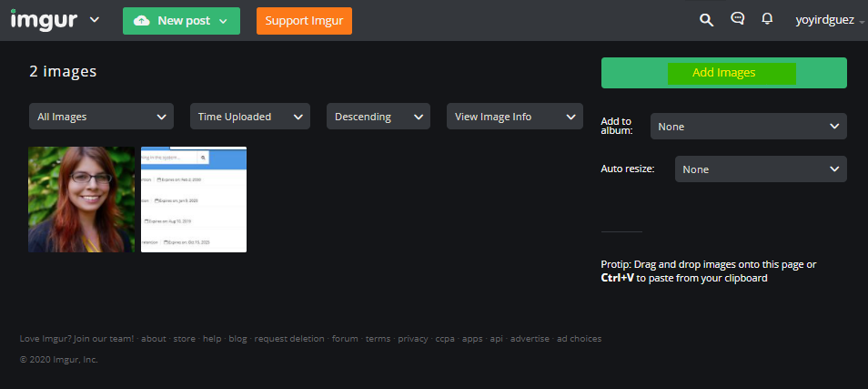
Task: Open the request deletion footer link
Action: (289, 339)
